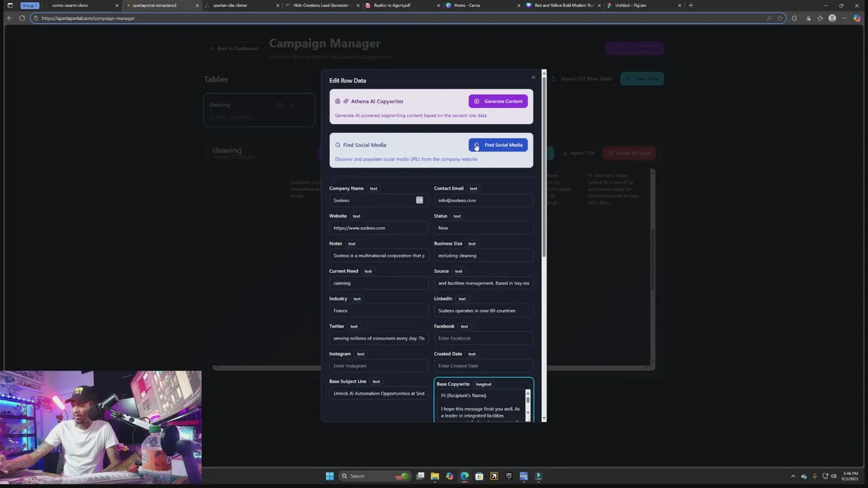868x488 pixels.
Task: Click the empty Instagram field
Action: 378,366
